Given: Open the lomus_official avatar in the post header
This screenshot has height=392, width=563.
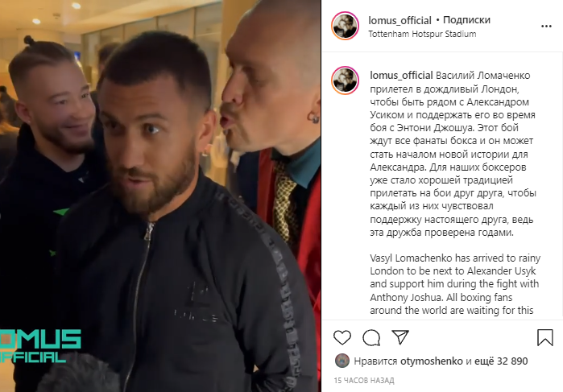Looking at the screenshot, I should pyautogui.click(x=345, y=26).
